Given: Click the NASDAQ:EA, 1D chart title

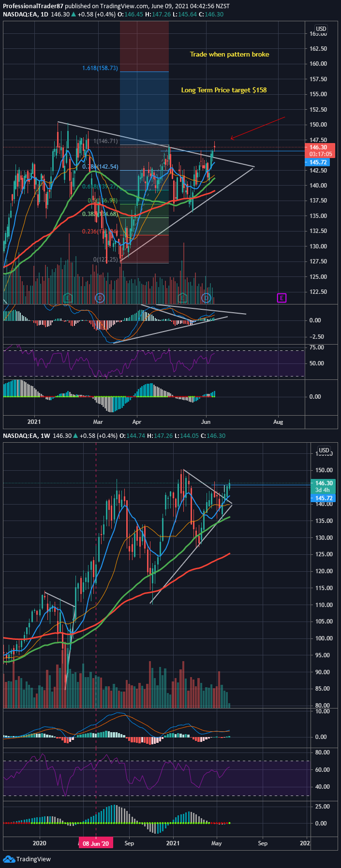Looking at the screenshot, I should (26, 14).
